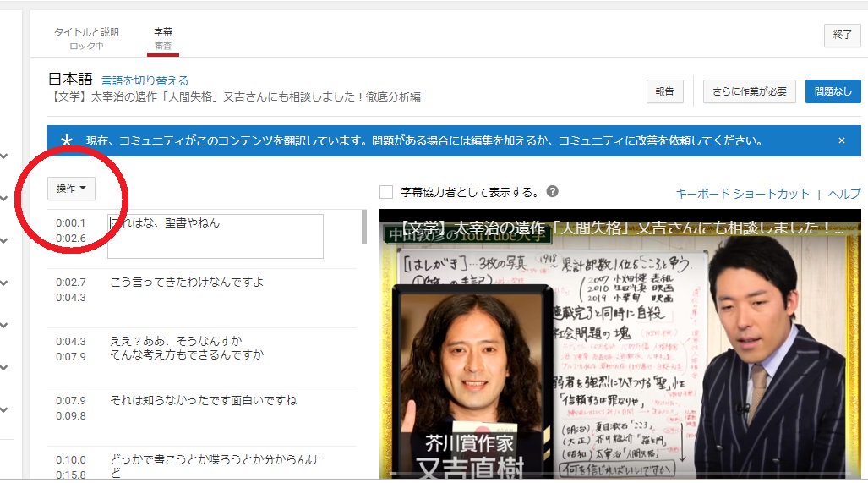This screenshot has height=483, width=868.
Task: Click timestamp 0:10.0
Action: (71, 460)
